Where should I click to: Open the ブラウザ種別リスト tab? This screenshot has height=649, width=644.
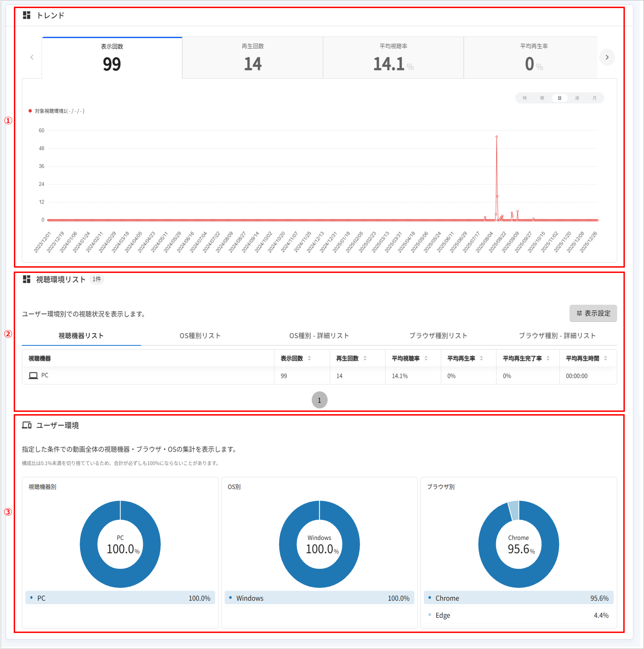pyautogui.click(x=438, y=336)
